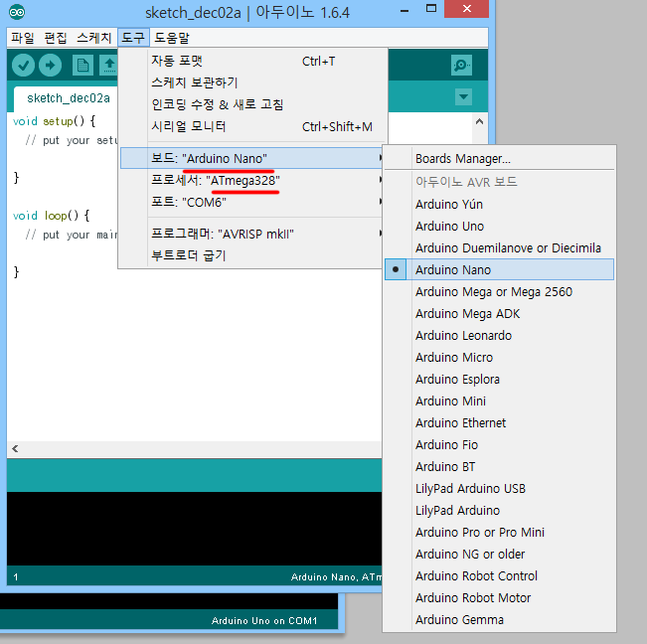The height and width of the screenshot is (644, 647).
Task: Click "Arduino Nano, ATm" status bar text
Action: click(336, 576)
